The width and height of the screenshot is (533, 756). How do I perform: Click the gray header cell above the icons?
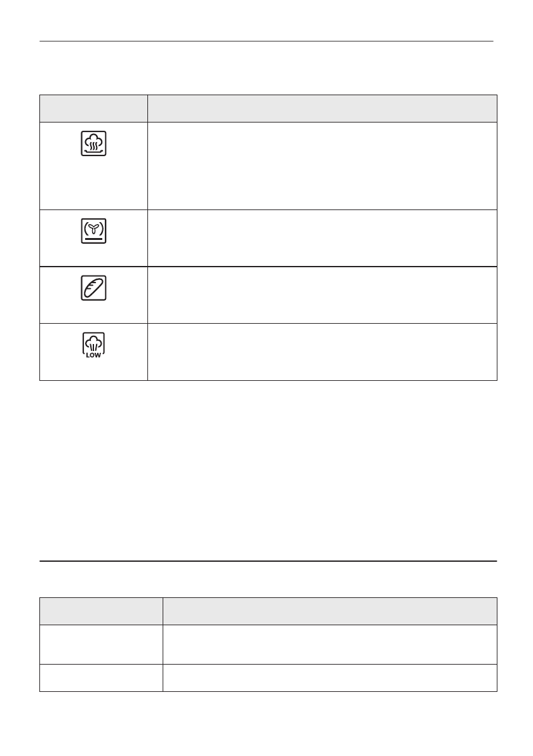pos(93,109)
